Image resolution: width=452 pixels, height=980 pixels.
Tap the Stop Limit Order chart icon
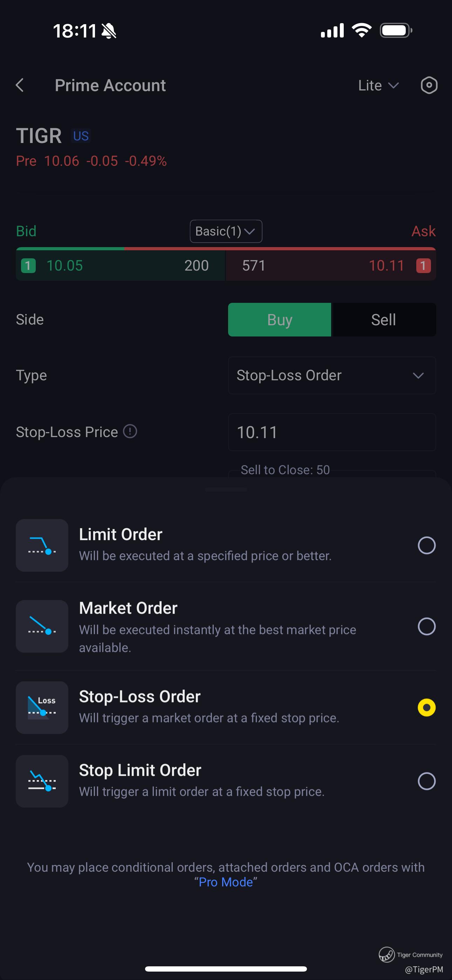pos(42,781)
